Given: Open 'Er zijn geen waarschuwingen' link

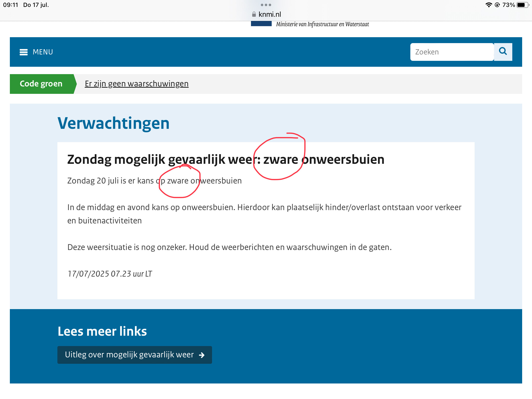Looking at the screenshot, I should tap(137, 84).
